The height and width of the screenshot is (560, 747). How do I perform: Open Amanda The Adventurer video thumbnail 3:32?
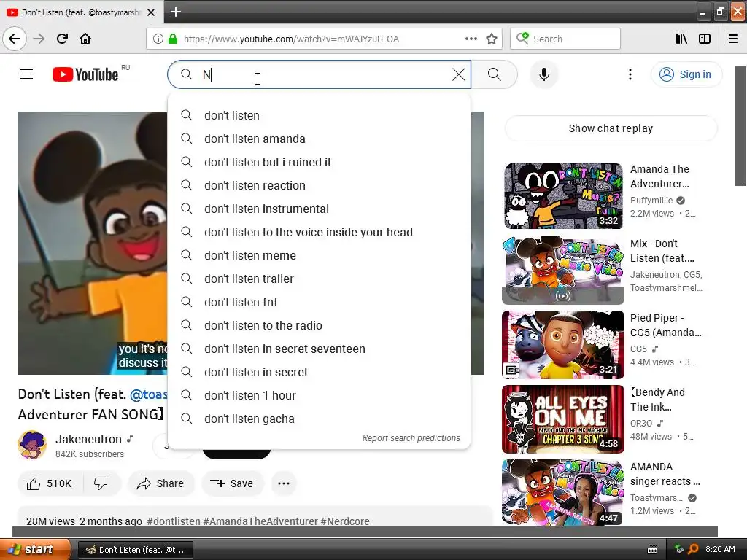563,195
